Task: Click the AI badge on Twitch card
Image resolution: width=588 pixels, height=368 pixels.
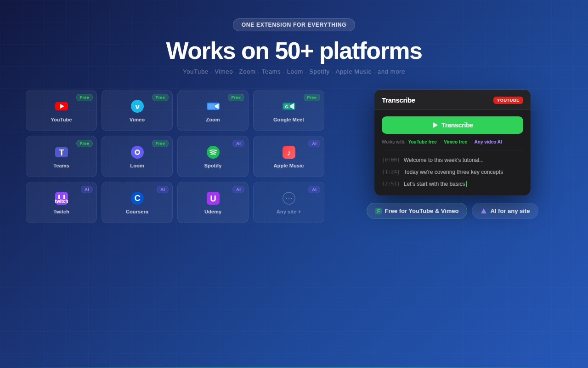Action: 87,190
